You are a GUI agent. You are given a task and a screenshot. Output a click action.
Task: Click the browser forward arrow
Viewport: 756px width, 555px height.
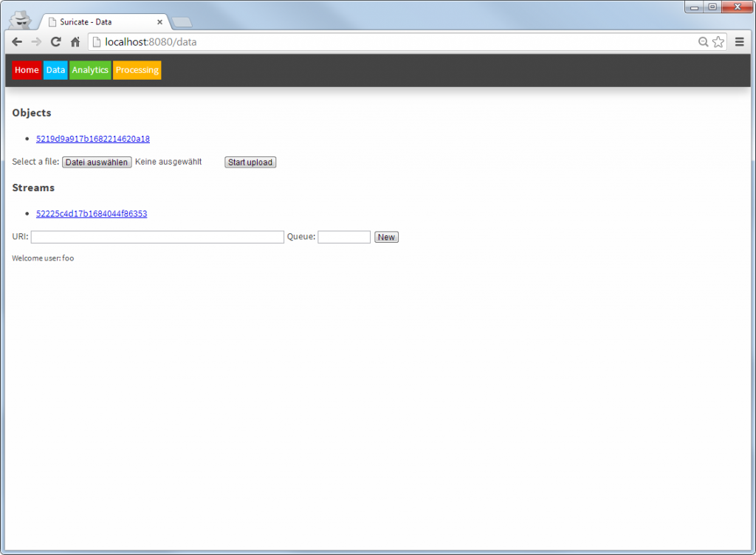[36, 42]
